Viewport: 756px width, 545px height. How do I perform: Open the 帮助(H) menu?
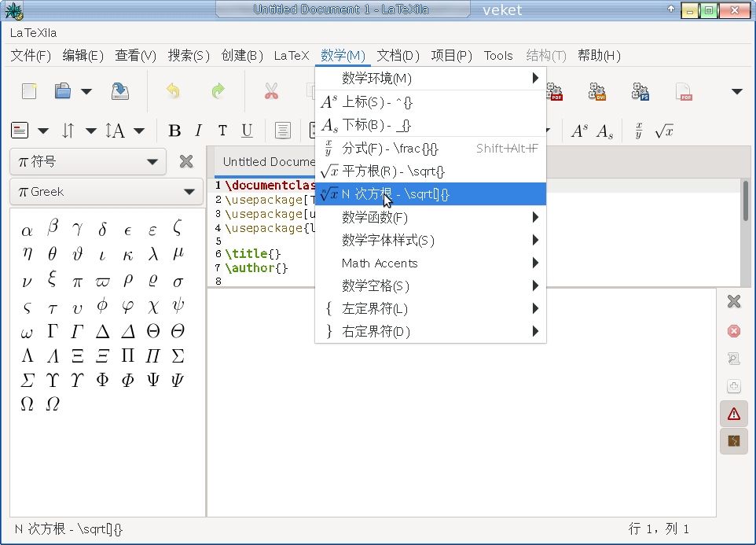tap(599, 56)
